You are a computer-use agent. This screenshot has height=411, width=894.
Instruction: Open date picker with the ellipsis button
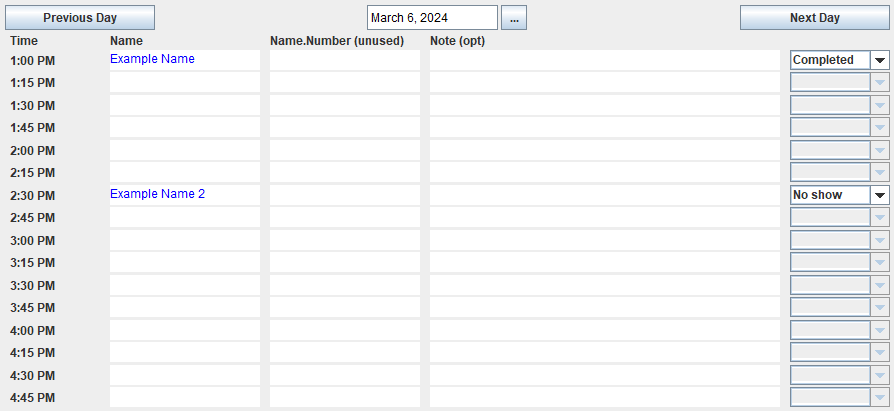pyautogui.click(x=514, y=18)
